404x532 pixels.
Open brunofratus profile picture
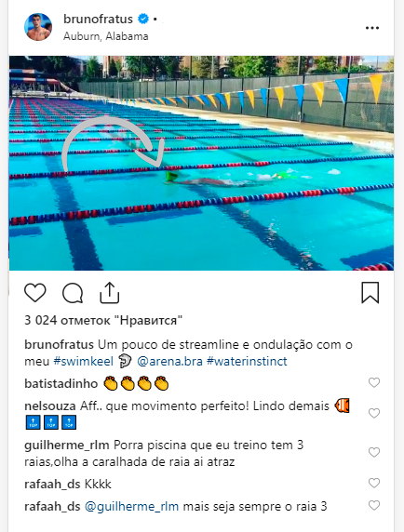click(38, 27)
